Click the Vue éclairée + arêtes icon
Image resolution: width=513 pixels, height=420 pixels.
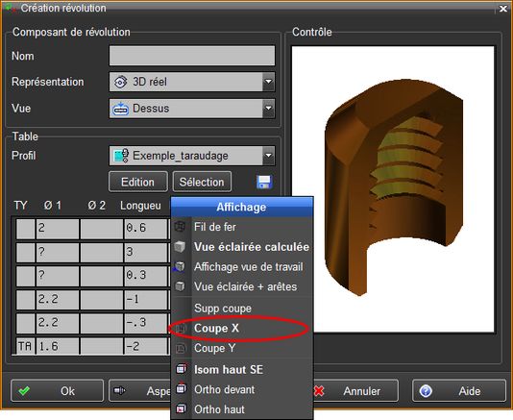(180, 286)
